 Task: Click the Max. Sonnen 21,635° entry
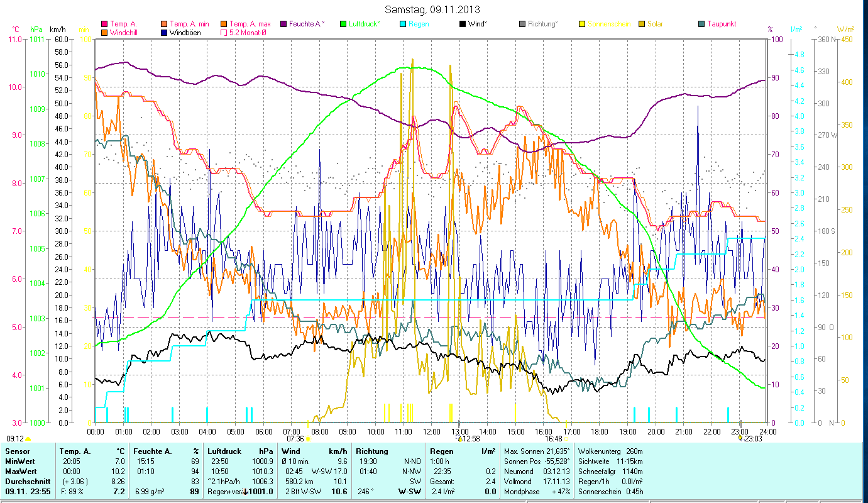537,451
